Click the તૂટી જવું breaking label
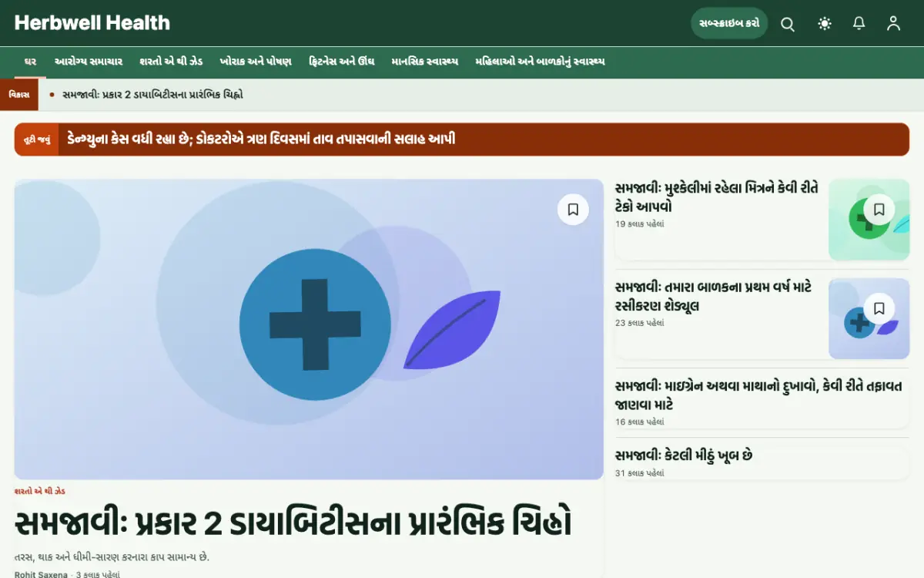This screenshot has width=924, height=578. tap(37, 139)
